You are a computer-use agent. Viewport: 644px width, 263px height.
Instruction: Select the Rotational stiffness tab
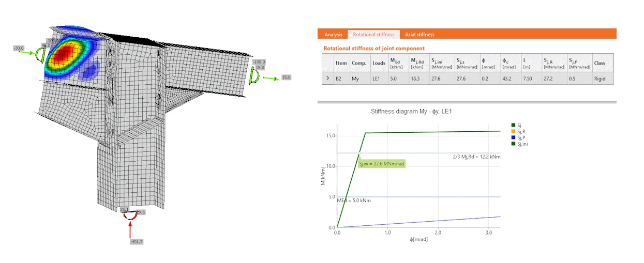tap(374, 35)
